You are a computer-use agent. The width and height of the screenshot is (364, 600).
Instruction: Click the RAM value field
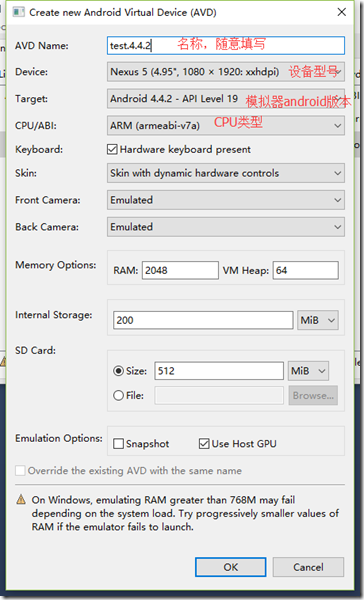[180, 271]
